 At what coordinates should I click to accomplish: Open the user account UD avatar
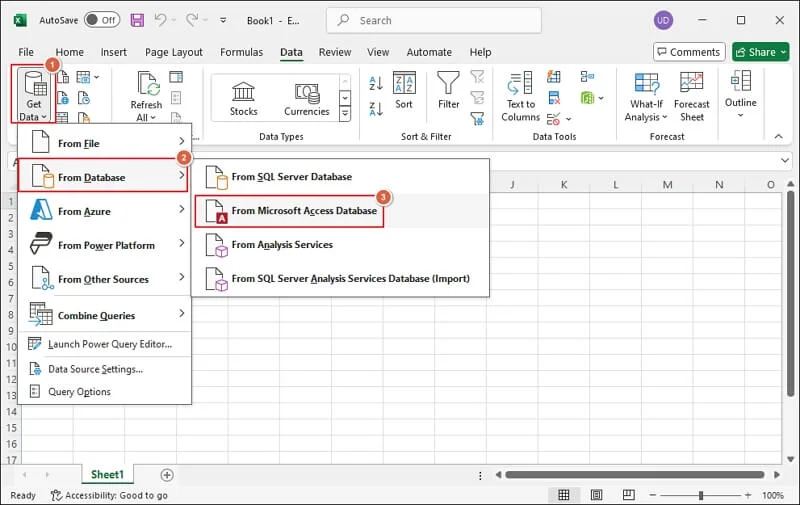pyautogui.click(x=663, y=20)
